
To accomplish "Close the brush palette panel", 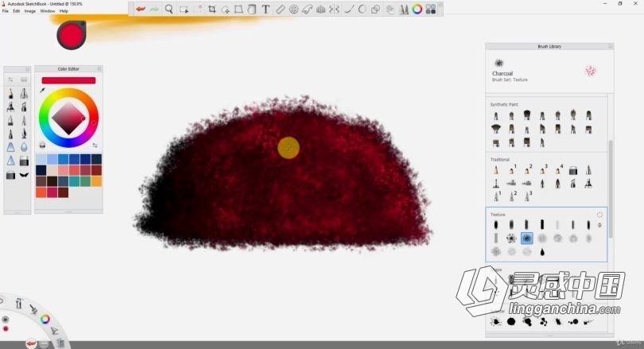I will pos(28,69).
